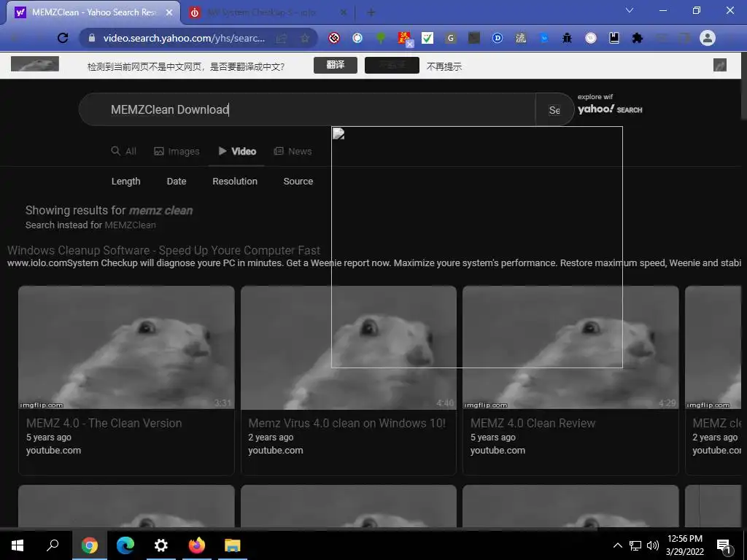Viewport: 747px width, 560px height.
Task: Open the blue-ring circular extension icon
Action: tap(357, 38)
